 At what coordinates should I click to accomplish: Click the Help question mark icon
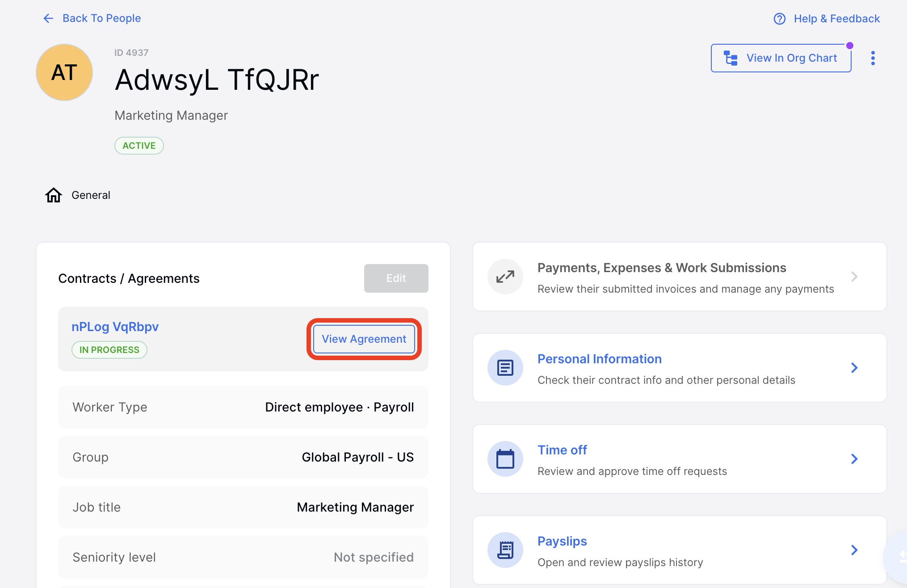[780, 19]
